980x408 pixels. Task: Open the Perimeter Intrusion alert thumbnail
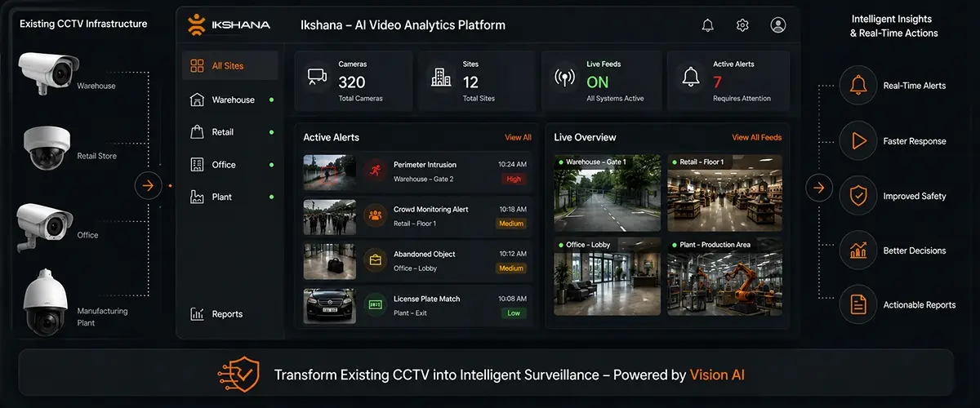(x=330, y=171)
